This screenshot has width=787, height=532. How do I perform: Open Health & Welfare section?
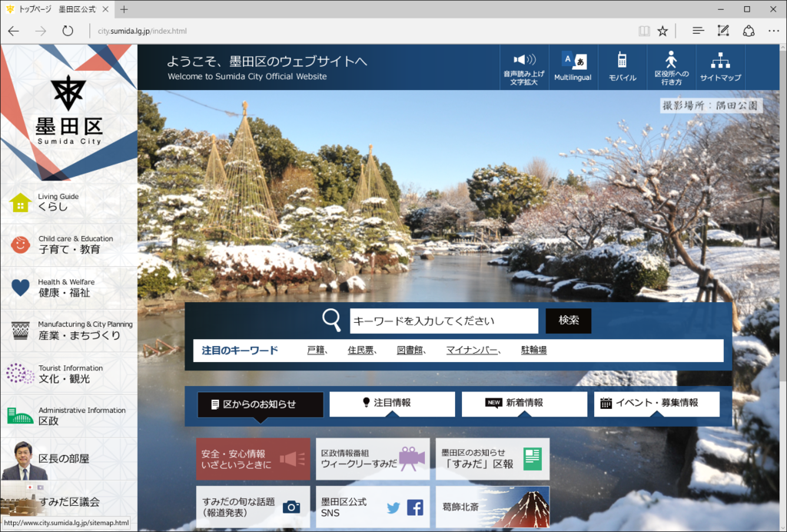(68, 288)
